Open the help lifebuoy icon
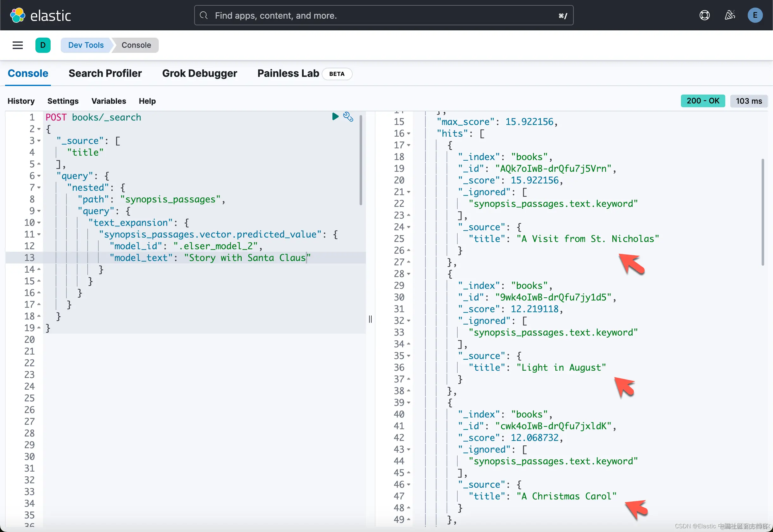The image size is (773, 532). pyautogui.click(x=704, y=15)
